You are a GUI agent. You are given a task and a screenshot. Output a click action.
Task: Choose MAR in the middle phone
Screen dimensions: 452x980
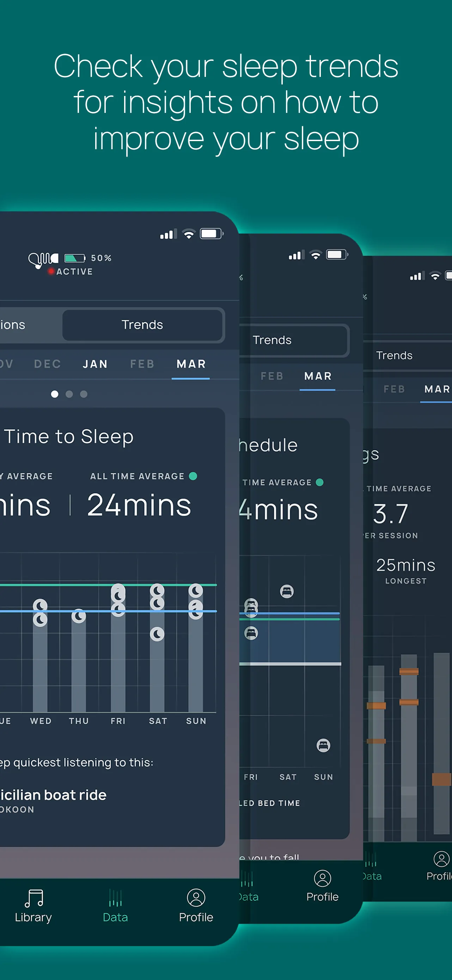[x=318, y=376]
